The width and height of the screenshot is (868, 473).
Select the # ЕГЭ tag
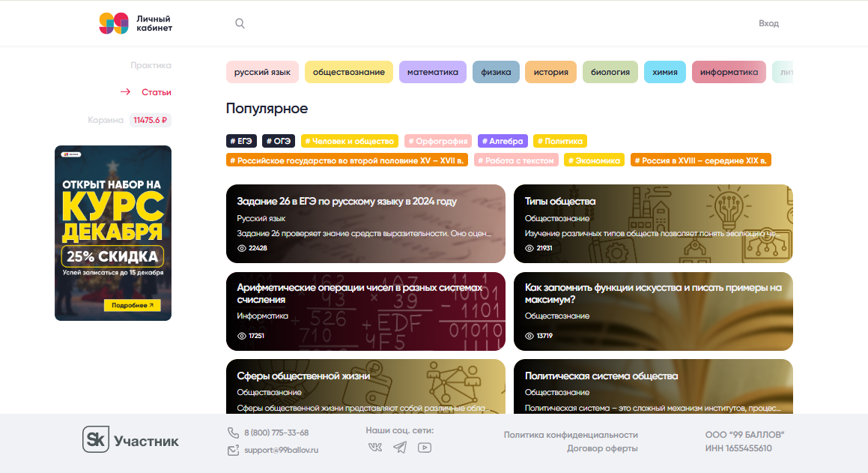241,141
